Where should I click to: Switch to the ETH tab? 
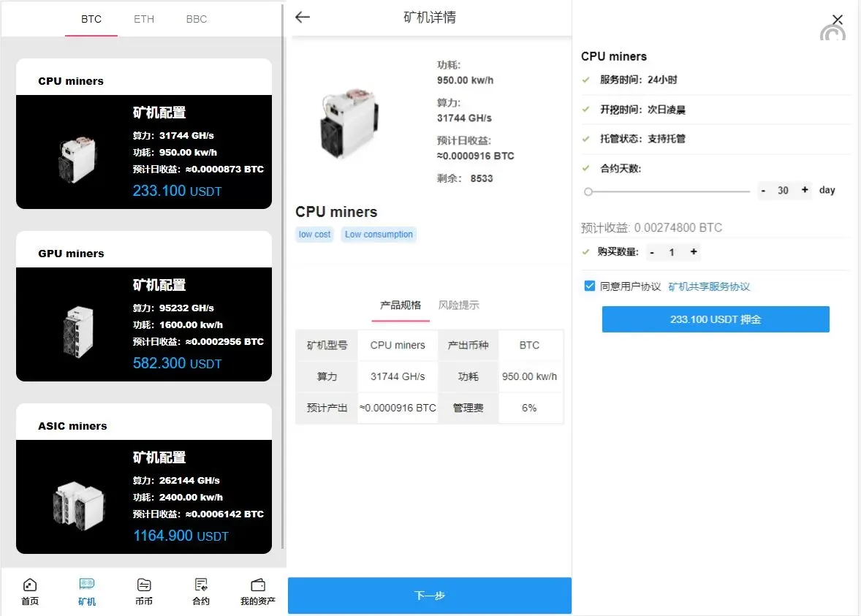[144, 19]
